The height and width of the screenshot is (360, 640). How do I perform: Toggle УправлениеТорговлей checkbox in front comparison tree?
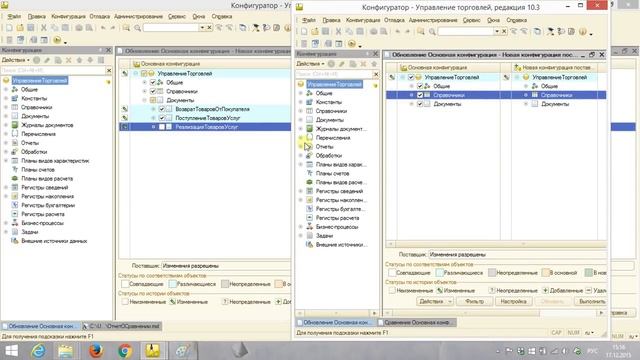[x=411, y=77]
